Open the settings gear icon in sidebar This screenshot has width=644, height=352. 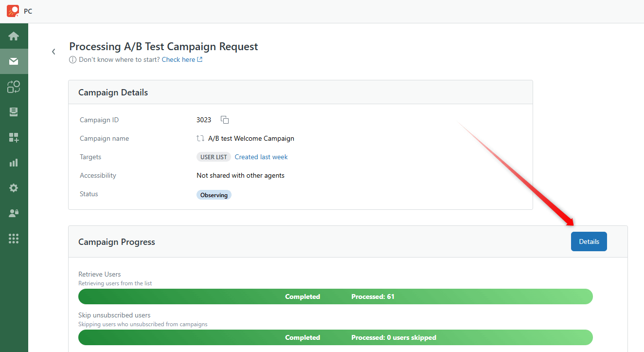14,188
